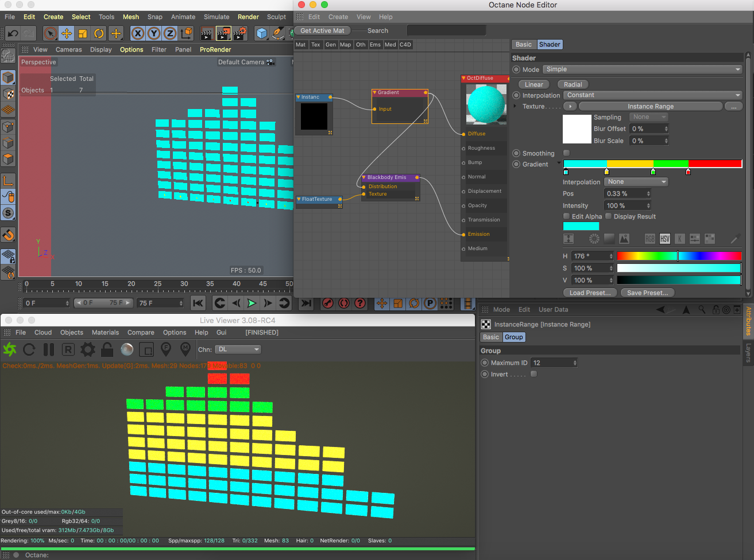The image size is (754, 560).
Task: Toggle the Smoothing checkbox
Action: [x=567, y=153]
